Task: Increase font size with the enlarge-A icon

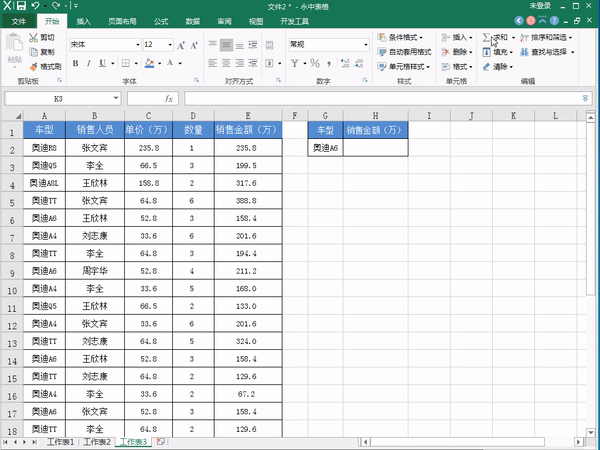Action: coord(181,46)
